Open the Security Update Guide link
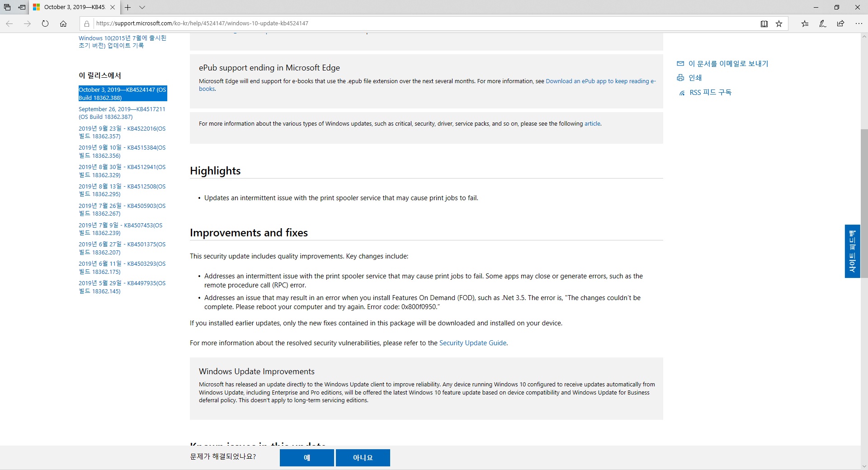868x470 pixels. [473, 343]
